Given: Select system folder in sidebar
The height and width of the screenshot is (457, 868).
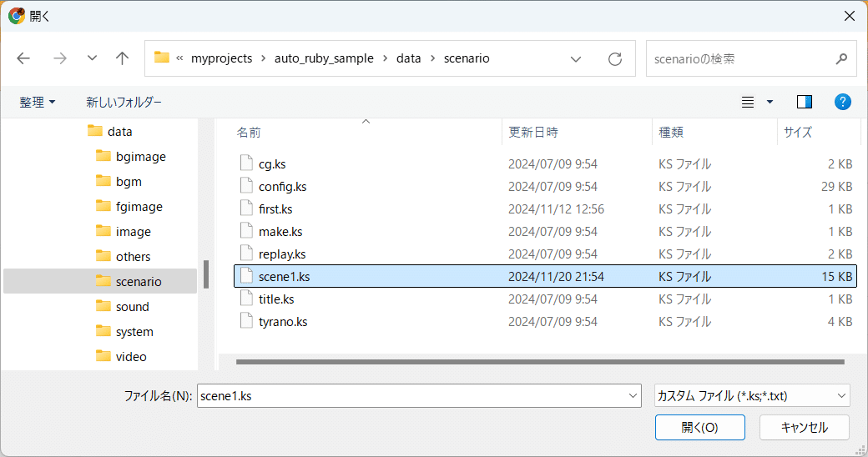Looking at the screenshot, I should point(124,331).
